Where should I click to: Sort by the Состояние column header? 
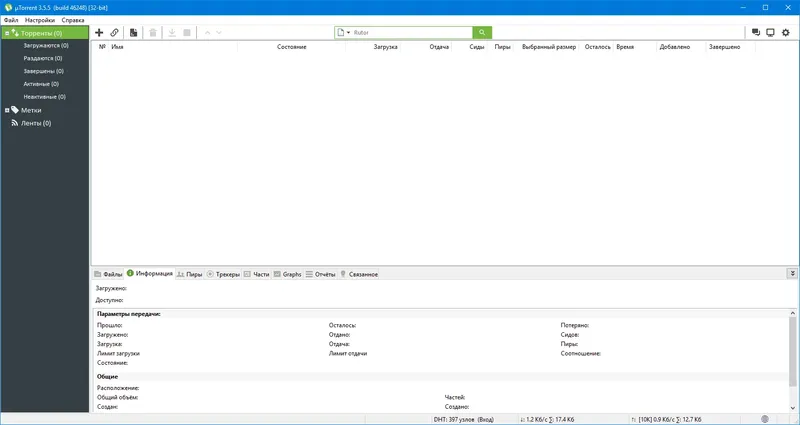click(x=291, y=47)
